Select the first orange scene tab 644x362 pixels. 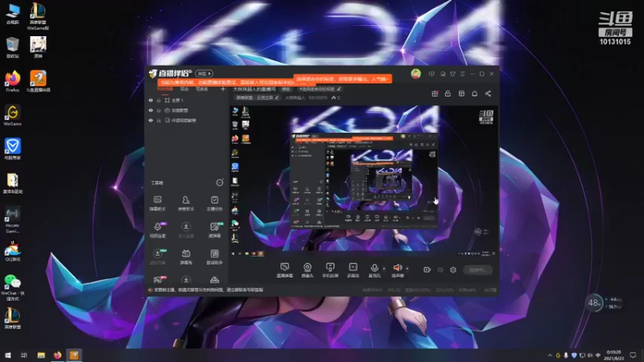pos(166,88)
